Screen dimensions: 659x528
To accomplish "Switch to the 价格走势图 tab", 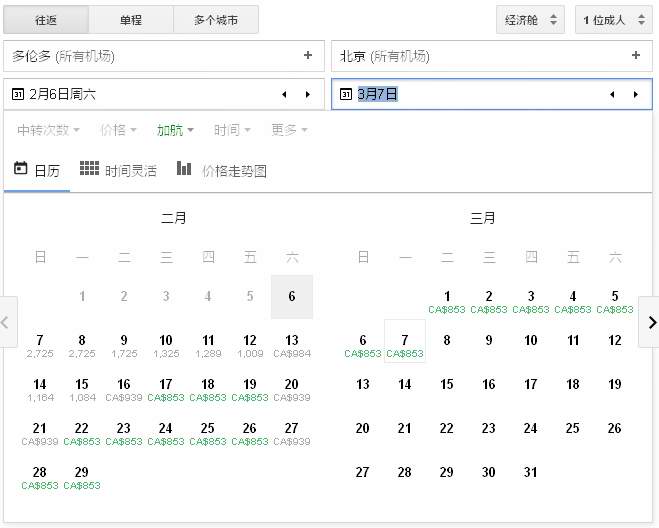I will click(222, 170).
